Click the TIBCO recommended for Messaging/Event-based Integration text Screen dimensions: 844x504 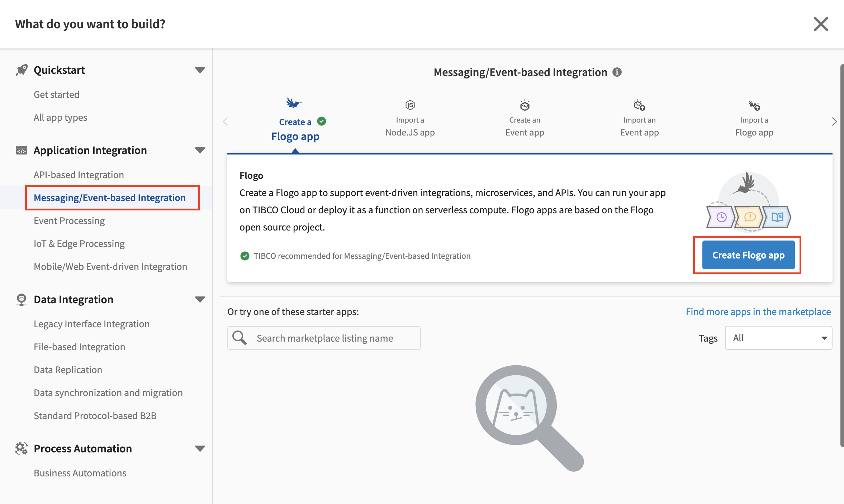click(x=362, y=256)
